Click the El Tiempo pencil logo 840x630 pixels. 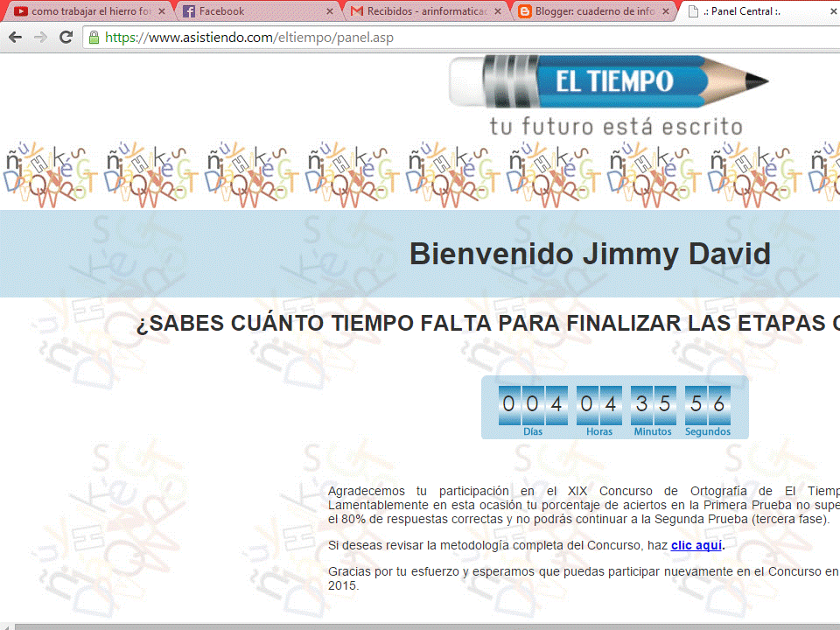(609, 81)
